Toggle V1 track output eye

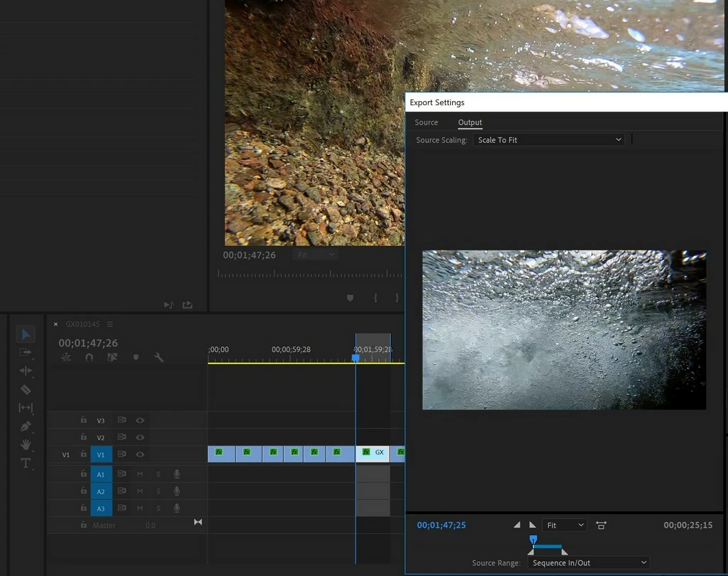[x=140, y=455]
